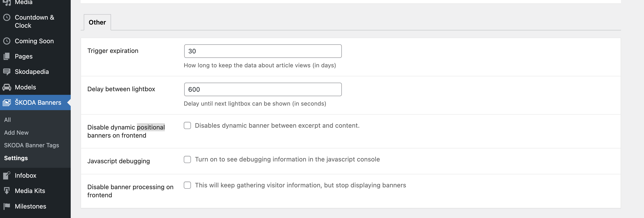Click 'How long to keep the data' description
This screenshot has width=644, height=218.
click(x=260, y=65)
